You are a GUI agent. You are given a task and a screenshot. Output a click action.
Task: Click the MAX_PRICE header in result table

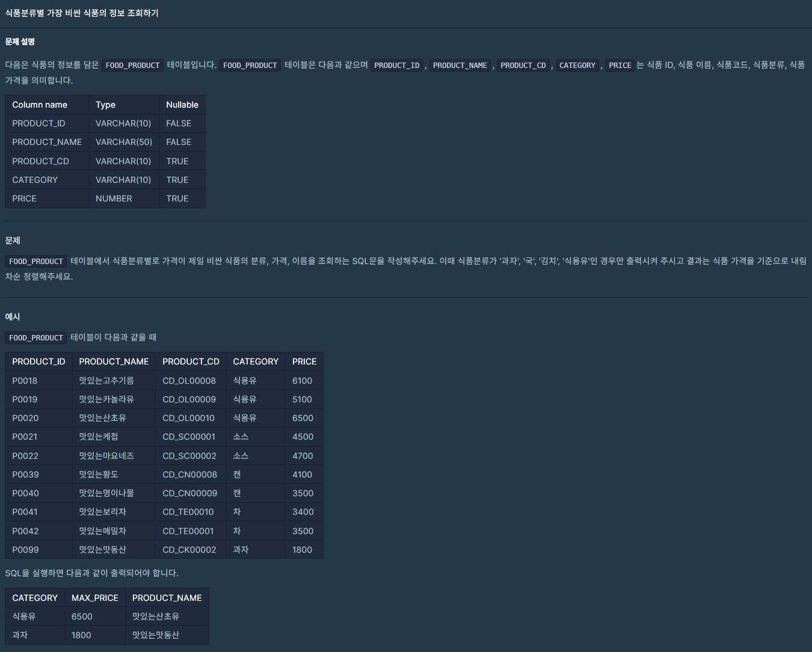coord(94,598)
